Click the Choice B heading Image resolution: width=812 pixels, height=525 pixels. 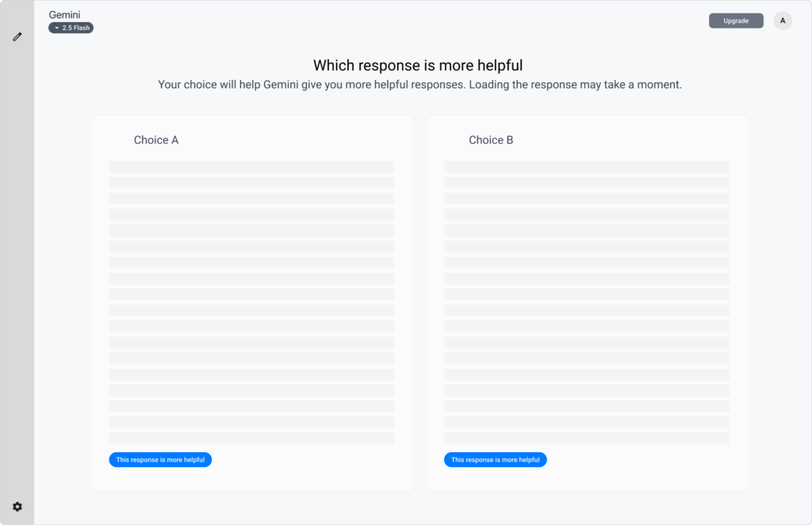pos(491,140)
